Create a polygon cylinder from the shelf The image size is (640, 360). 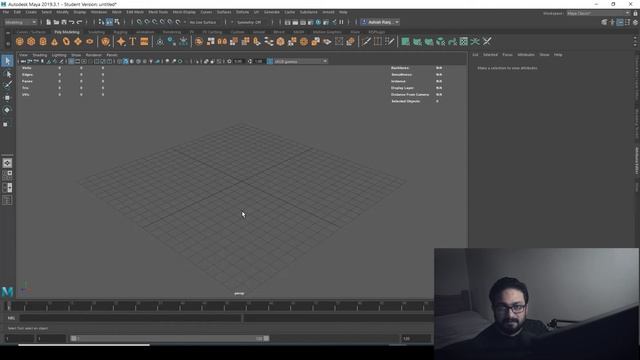point(43,41)
